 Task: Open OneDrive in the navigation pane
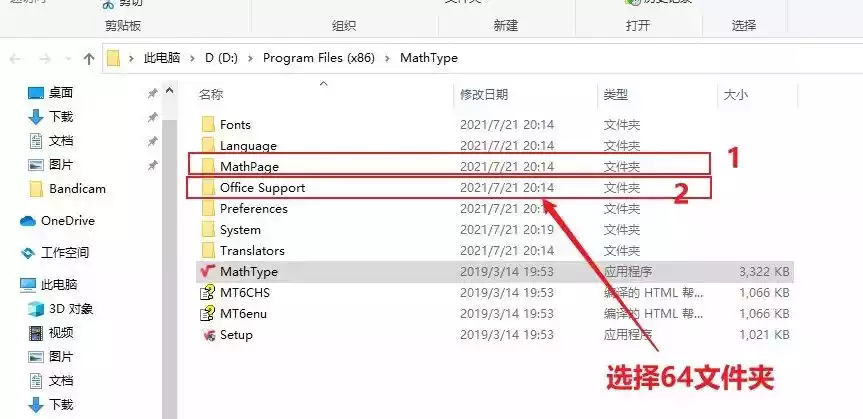point(66,220)
